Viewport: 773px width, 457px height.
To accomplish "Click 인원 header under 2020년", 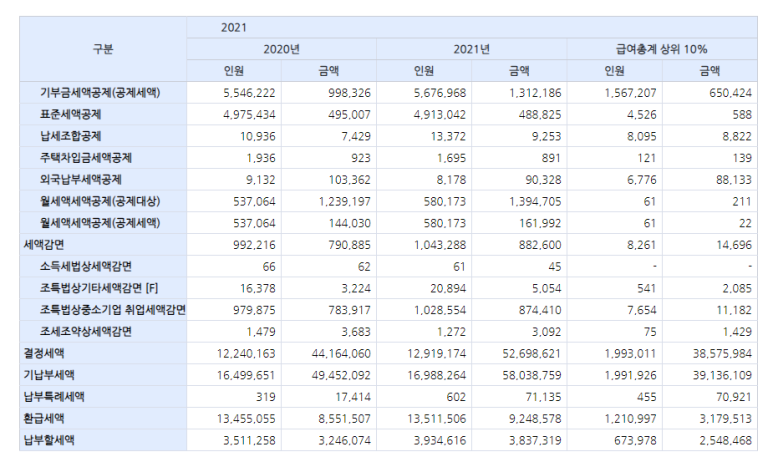I will pyautogui.click(x=234, y=71).
